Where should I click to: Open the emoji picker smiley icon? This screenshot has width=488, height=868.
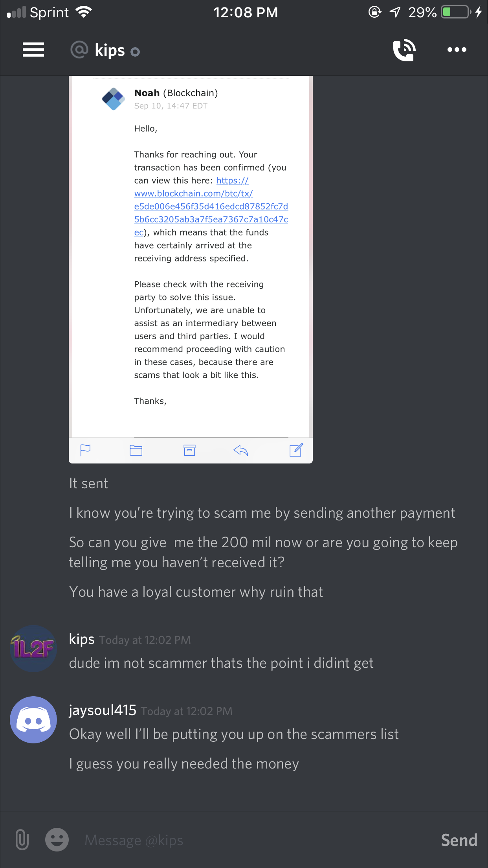57,840
